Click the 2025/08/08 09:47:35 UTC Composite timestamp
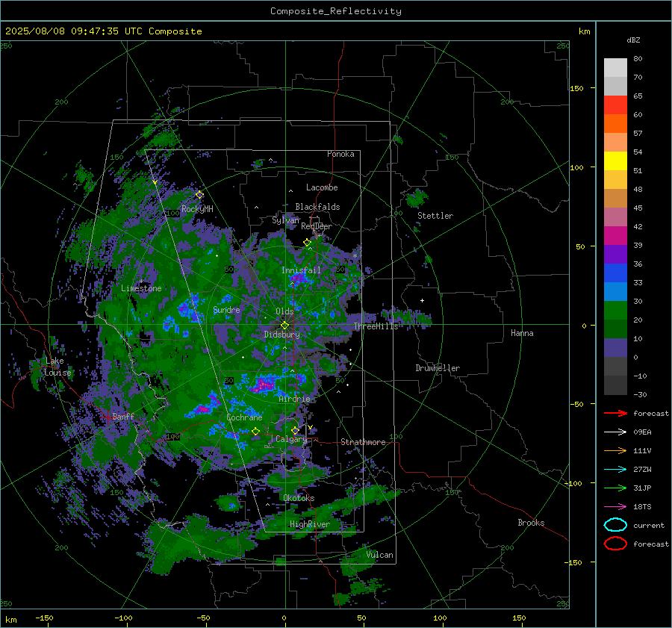 click(103, 31)
